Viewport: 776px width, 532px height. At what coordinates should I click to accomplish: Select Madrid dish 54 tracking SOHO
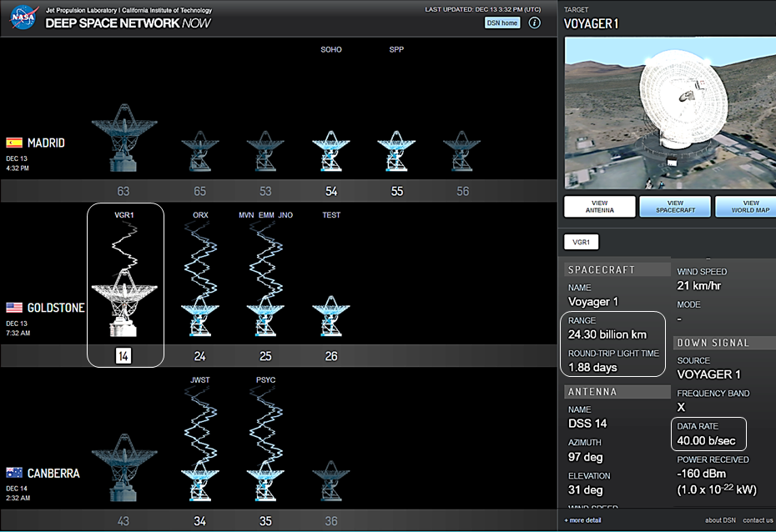point(331,152)
